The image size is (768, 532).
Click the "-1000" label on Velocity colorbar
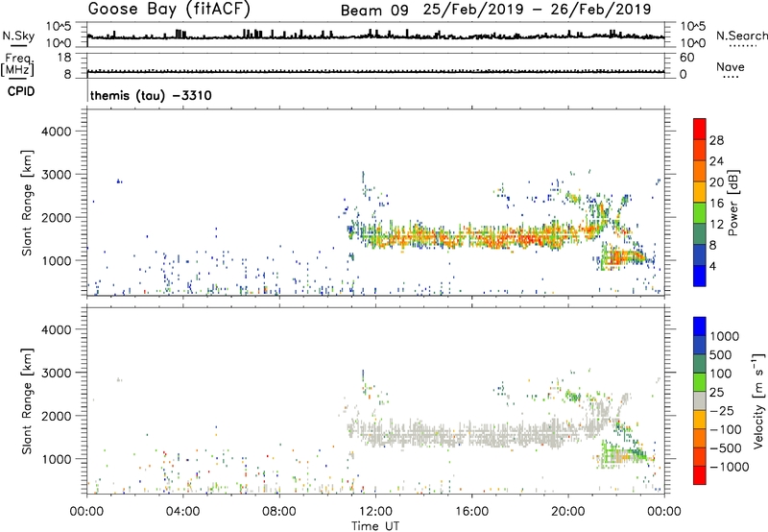click(x=729, y=467)
